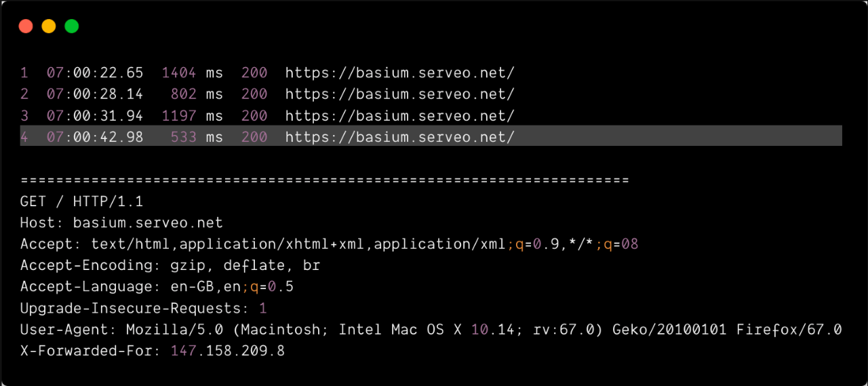Click the GET / HTTP/1.1 request line
The height and width of the screenshot is (386, 868).
pyautogui.click(x=81, y=201)
